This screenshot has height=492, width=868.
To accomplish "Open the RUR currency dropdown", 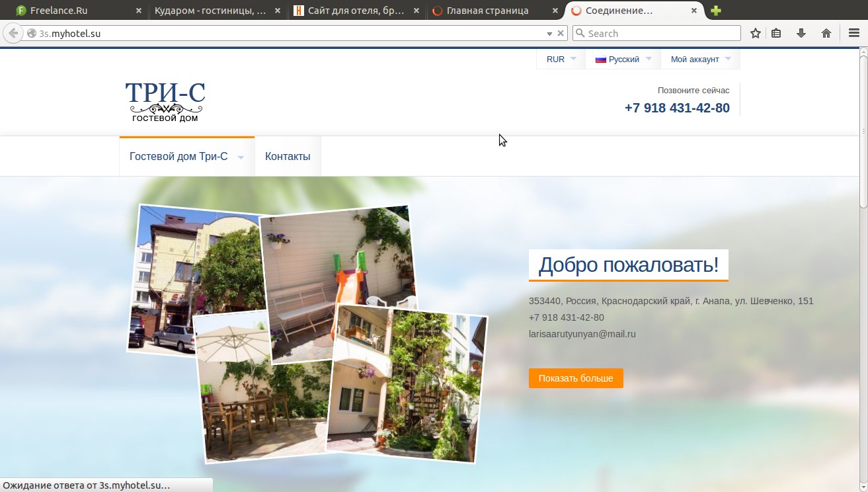I will coord(561,59).
